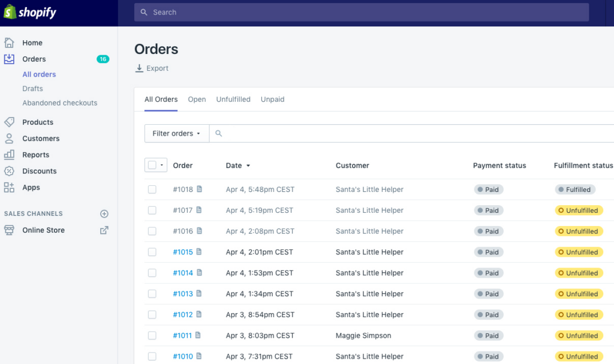614x364 pixels.
Task: Open order #1012 link
Action: (183, 315)
